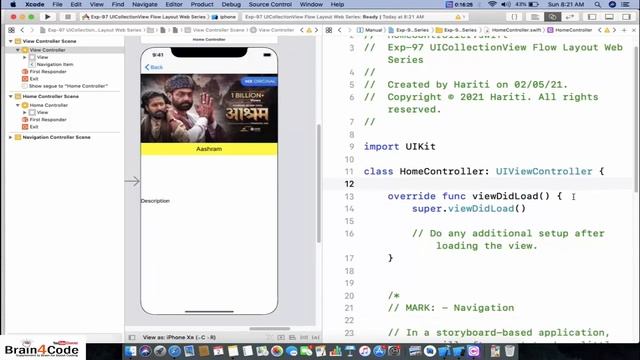Image resolution: width=640 pixels, height=360 pixels.
Task: Select the Show segue to "Home Controller"
Action: click(68, 86)
